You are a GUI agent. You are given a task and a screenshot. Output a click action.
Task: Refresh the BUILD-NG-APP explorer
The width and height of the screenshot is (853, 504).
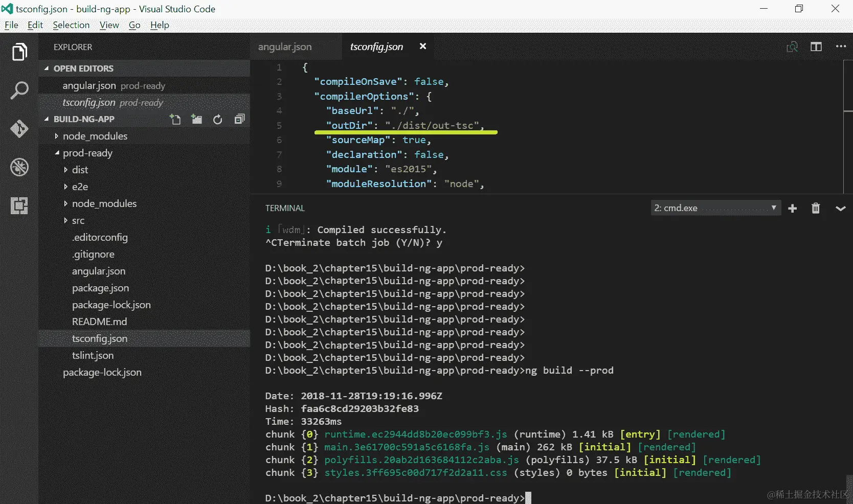click(x=218, y=120)
